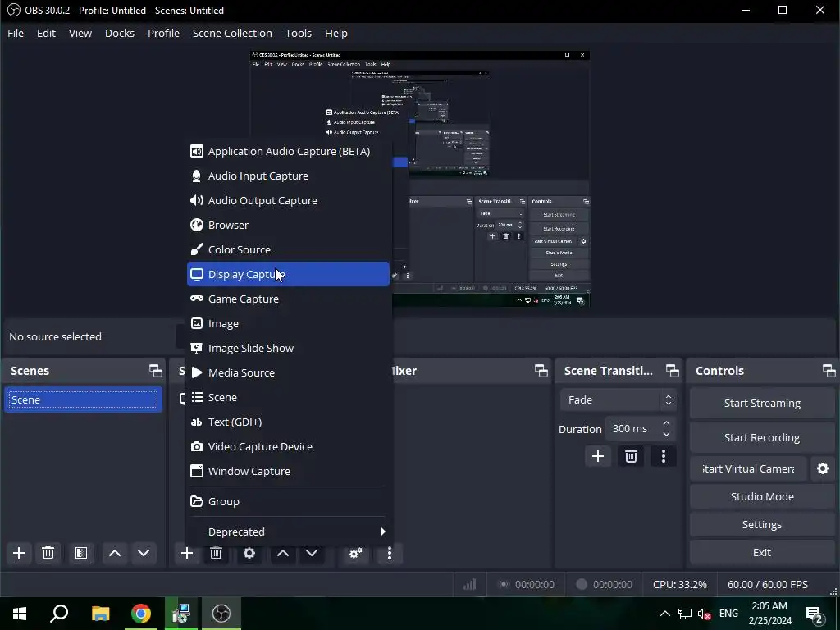Move source up arrow in Sources panel
The height and width of the screenshot is (630, 840).
283,553
